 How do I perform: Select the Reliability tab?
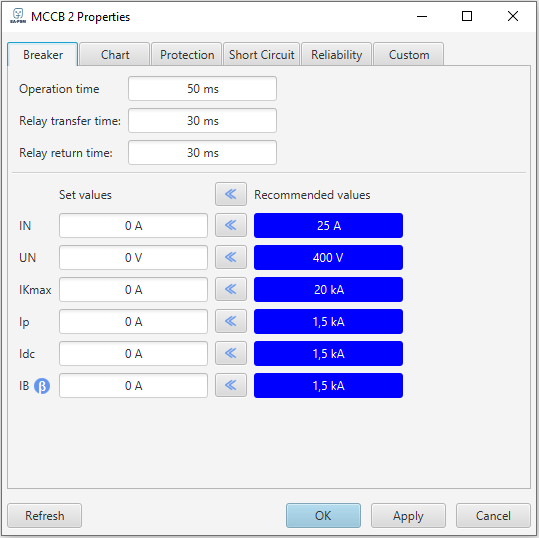click(x=337, y=54)
